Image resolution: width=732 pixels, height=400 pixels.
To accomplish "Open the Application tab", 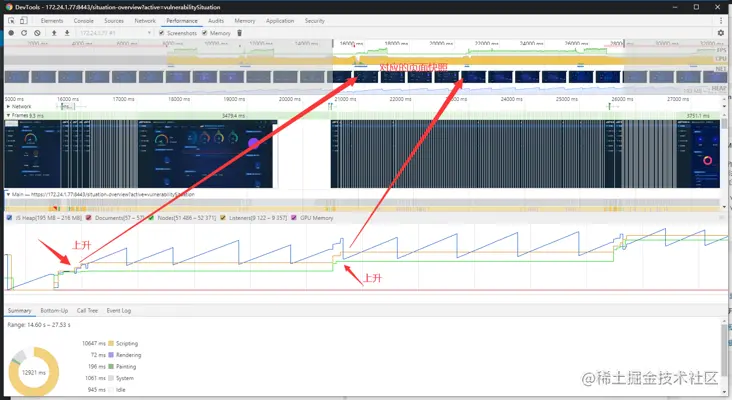I will tap(280, 21).
